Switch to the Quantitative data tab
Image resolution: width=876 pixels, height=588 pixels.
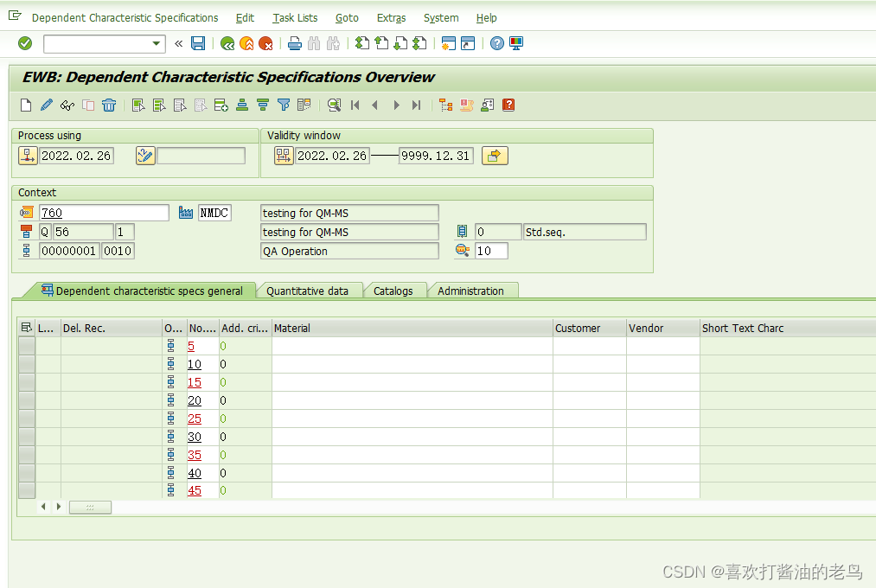tap(310, 291)
